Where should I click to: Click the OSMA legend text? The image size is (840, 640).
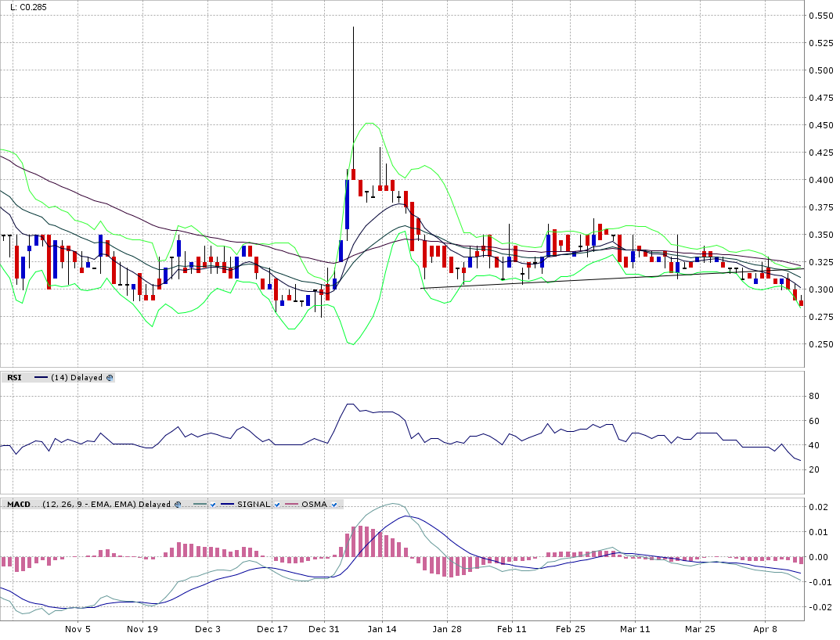point(314,505)
